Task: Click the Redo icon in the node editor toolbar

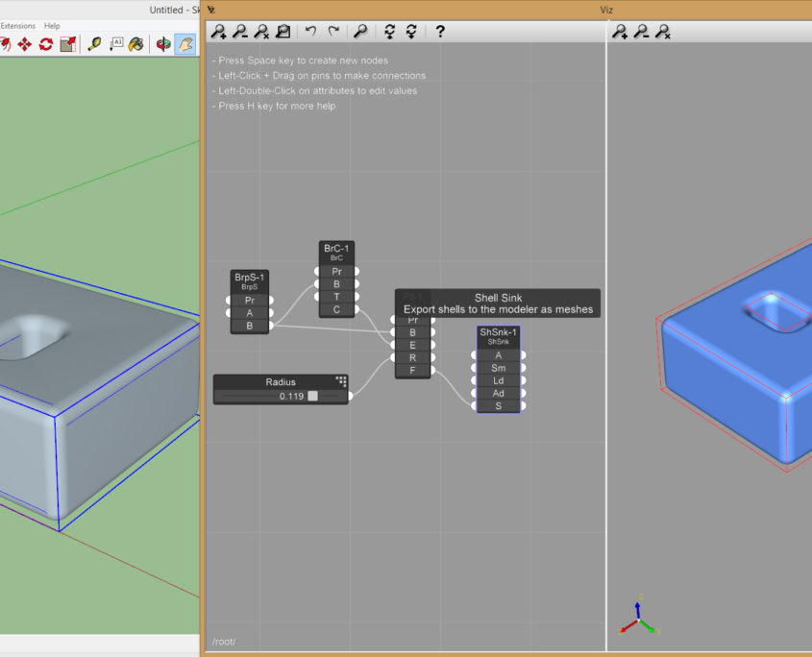Action: pyautogui.click(x=333, y=31)
